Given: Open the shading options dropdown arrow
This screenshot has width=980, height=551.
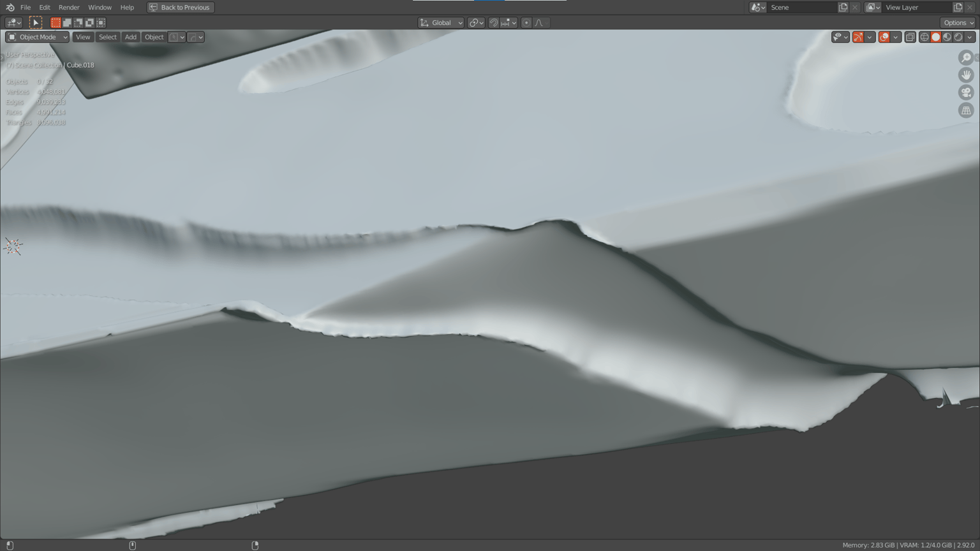Looking at the screenshot, I should pos(970,37).
